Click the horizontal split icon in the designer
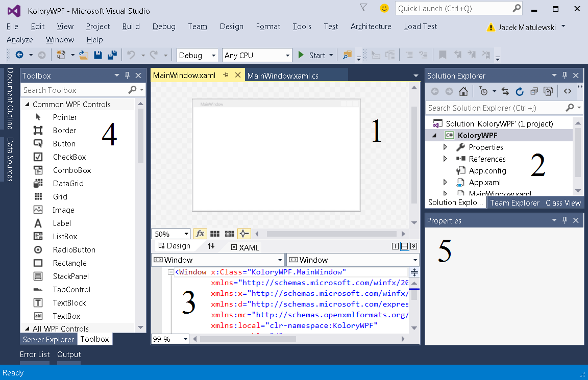The height and width of the screenshot is (380, 588). (404, 246)
